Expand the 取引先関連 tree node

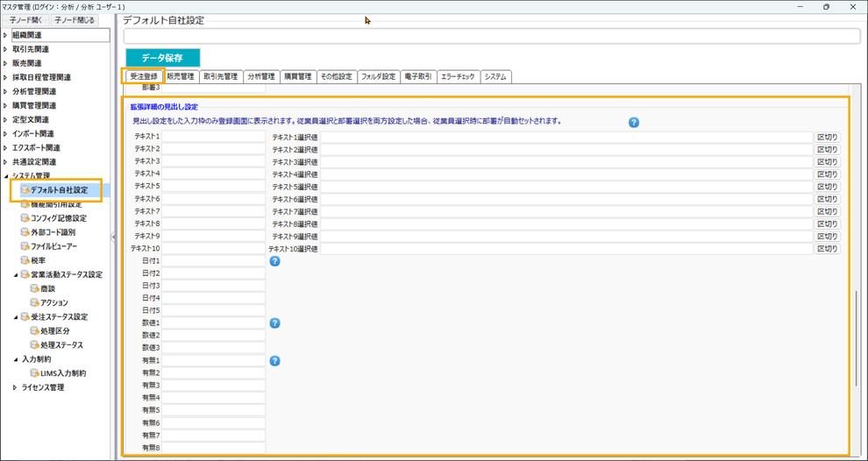tap(5, 50)
